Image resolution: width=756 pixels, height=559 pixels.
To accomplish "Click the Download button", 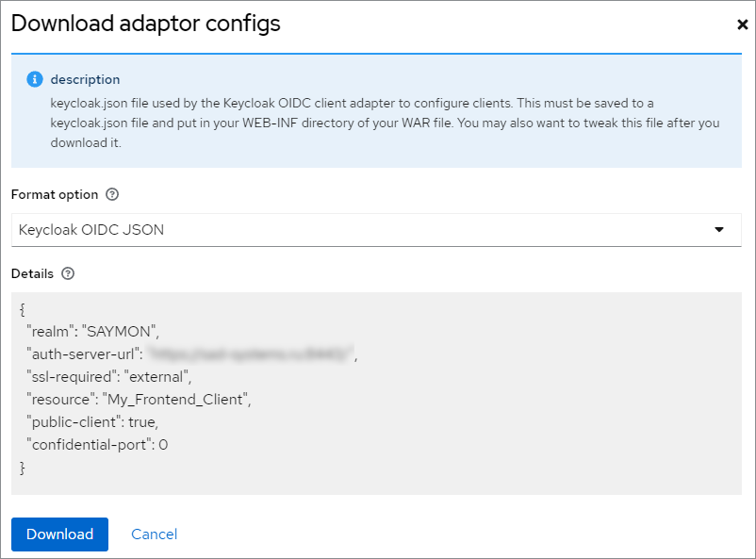I will pyautogui.click(x=59, y=534).
